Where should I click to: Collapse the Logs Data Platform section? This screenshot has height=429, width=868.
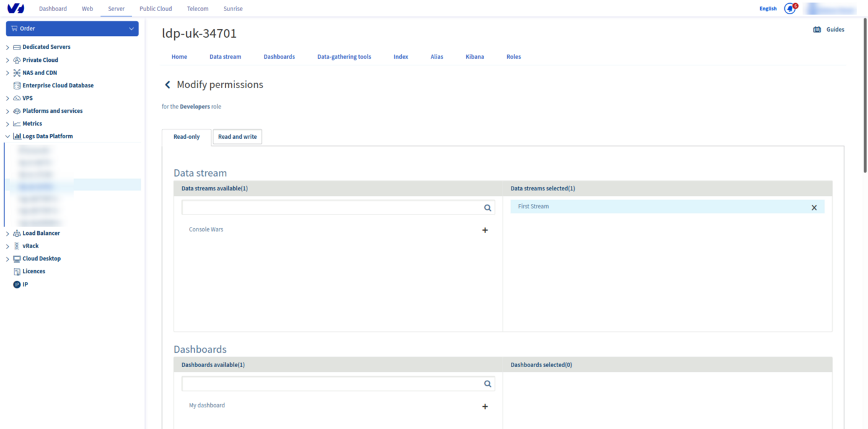pyautogui.click(x=7, y=136)
